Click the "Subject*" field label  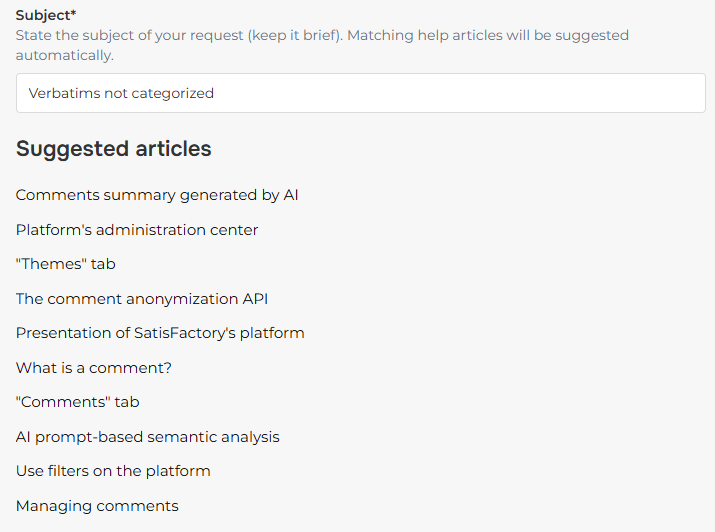(x=46, y=15)
